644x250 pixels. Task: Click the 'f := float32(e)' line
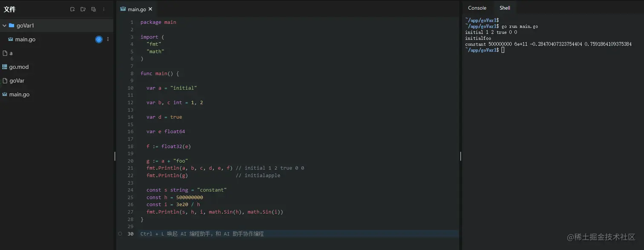(169, 147)
